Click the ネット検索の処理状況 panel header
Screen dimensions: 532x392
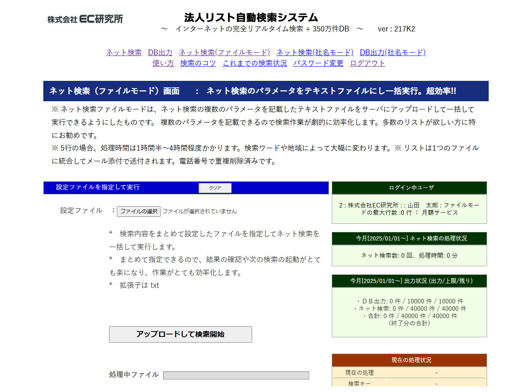click(x=409, y=238)
